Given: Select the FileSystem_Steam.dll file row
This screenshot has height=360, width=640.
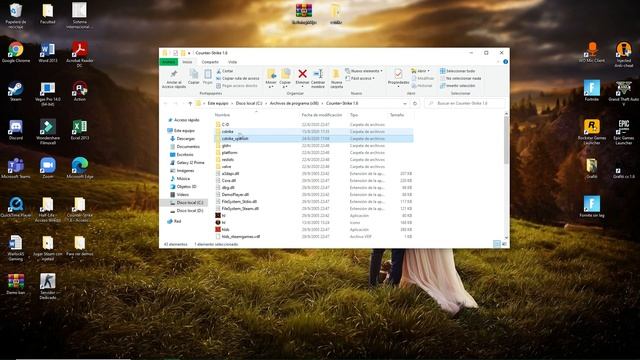Looking at the screenshot, I should pos(313,209).
